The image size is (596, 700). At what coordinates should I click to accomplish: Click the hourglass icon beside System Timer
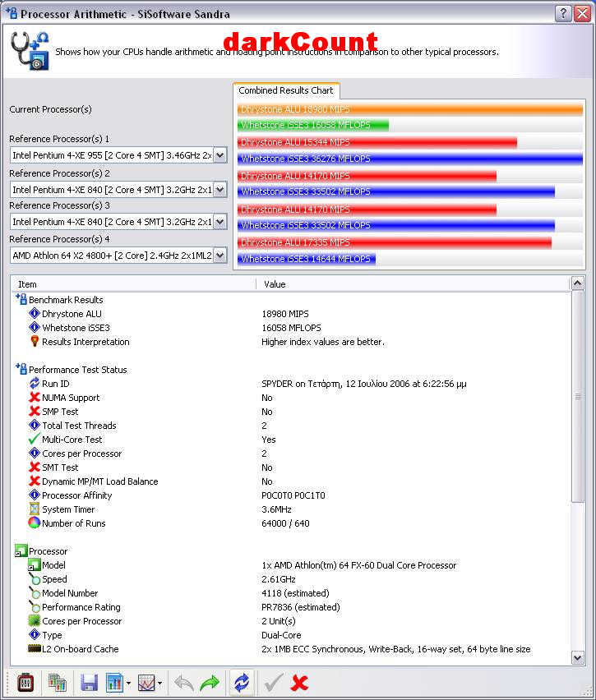tap(35, 509)
